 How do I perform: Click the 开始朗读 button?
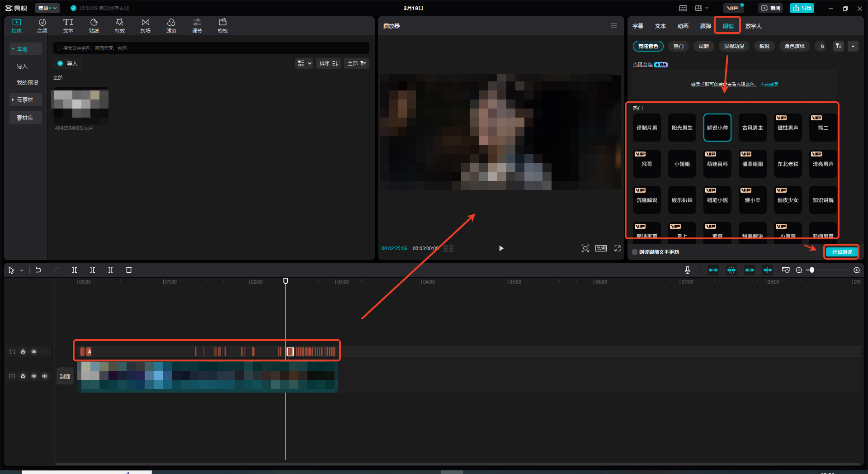[842, 252]
